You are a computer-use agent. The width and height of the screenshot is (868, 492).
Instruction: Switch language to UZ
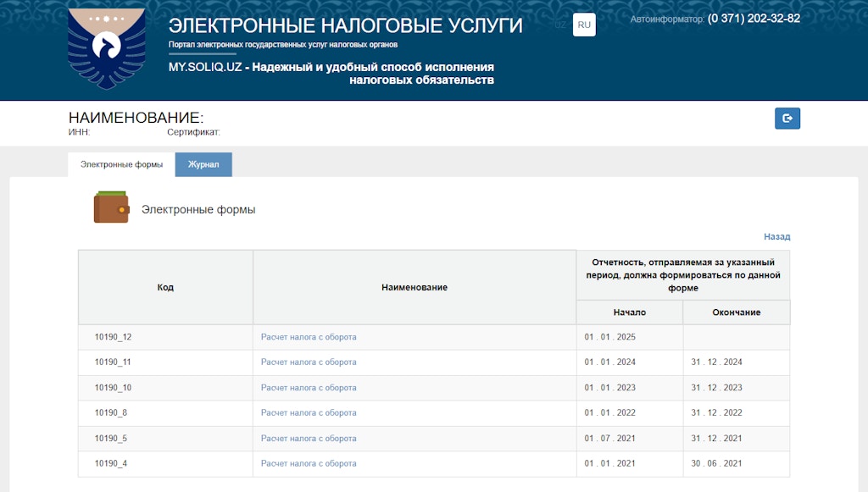tap(560, 25)
